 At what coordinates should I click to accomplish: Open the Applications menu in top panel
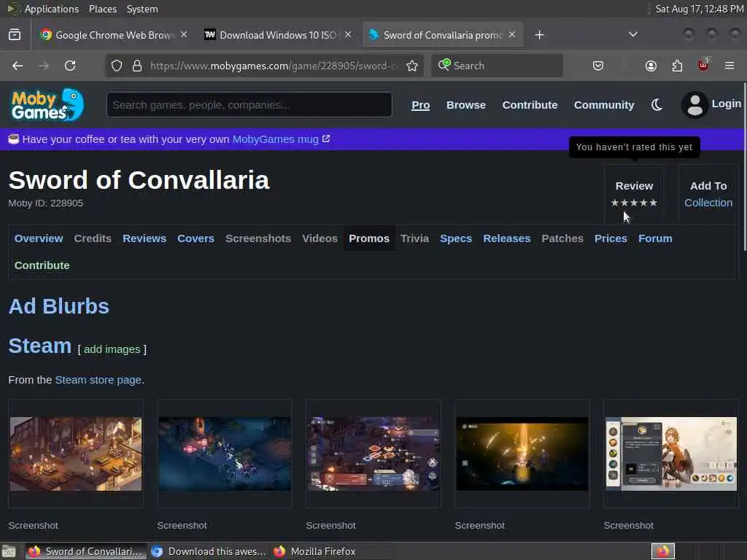point(52,9)
